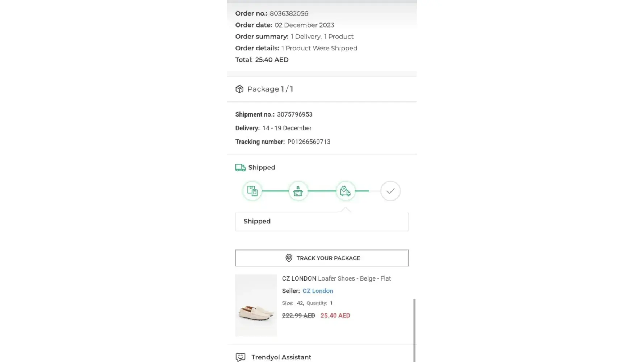
Task: Click the Shipped status box
Action: (322, 222)
